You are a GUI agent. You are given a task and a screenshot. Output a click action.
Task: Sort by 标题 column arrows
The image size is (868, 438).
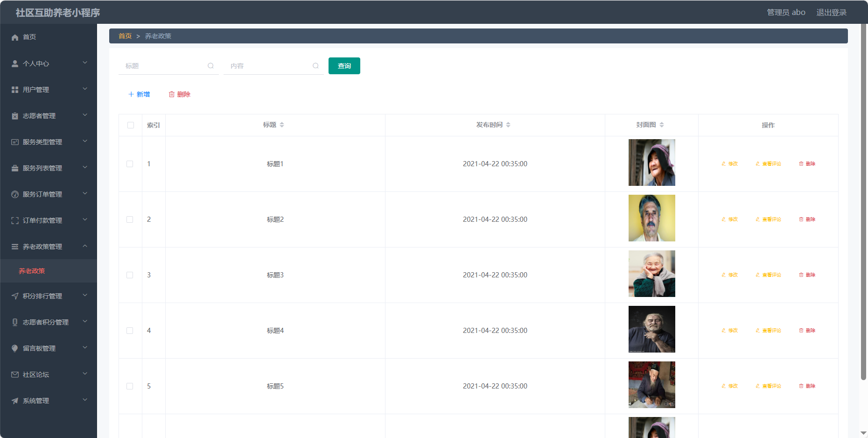(x=282, y=125)
